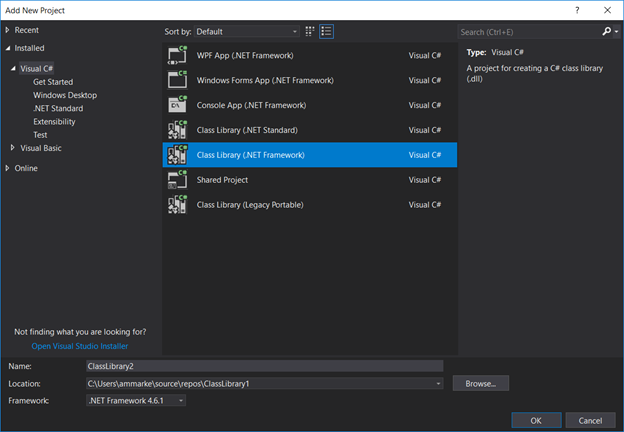Switch to small icons grid view
This screenshot has width=624, height=432.
pyautogui.click(x=310, y=31)
